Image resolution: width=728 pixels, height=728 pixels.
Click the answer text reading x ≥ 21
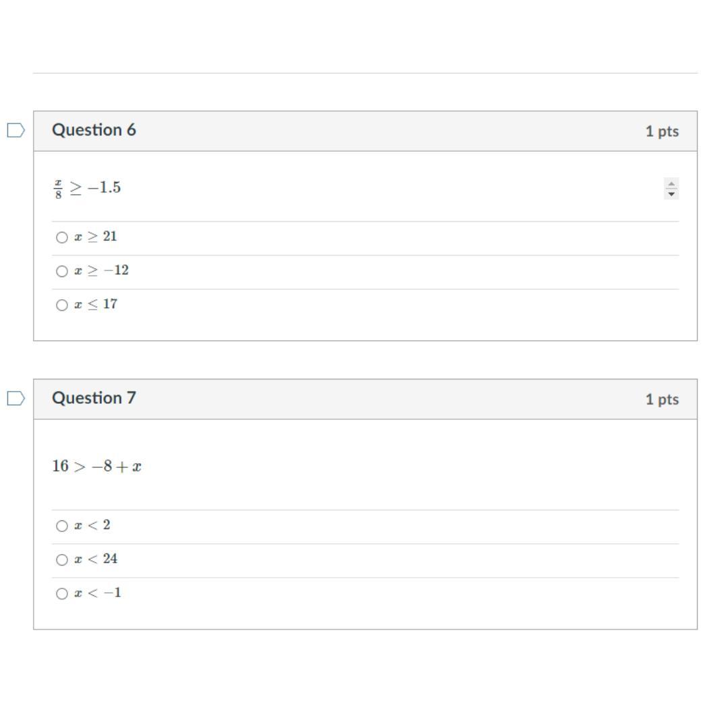96,237
